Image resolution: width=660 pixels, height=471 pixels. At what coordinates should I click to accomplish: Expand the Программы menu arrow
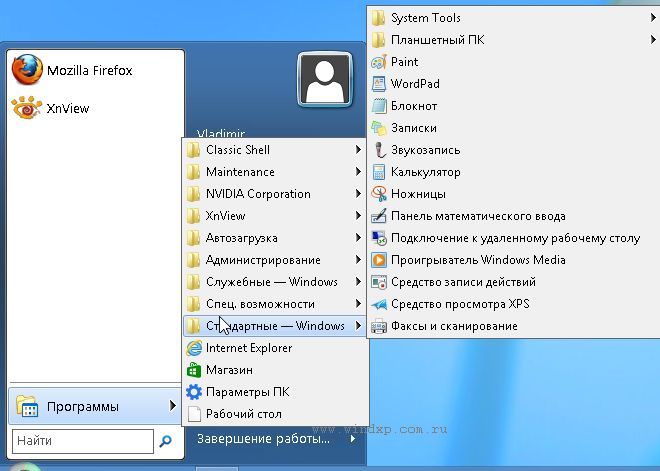coord(172,406)
